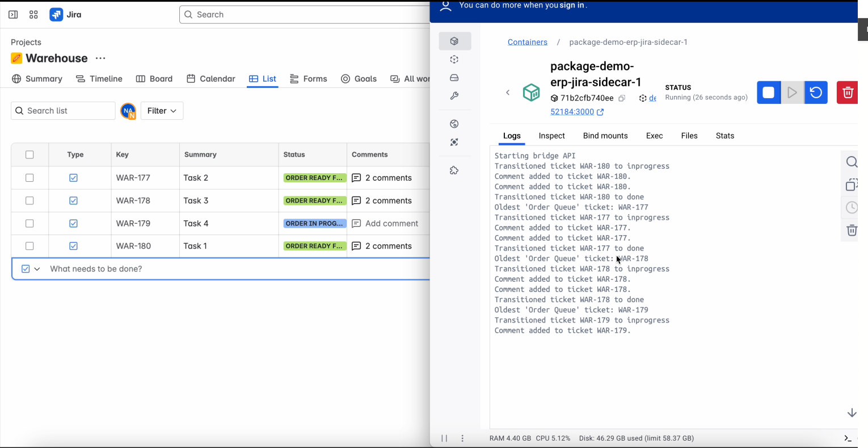The width and height of the screenshot is (868, 448).
Task: Uncheck the WAR-177 task checkbox
Action: 30,178
